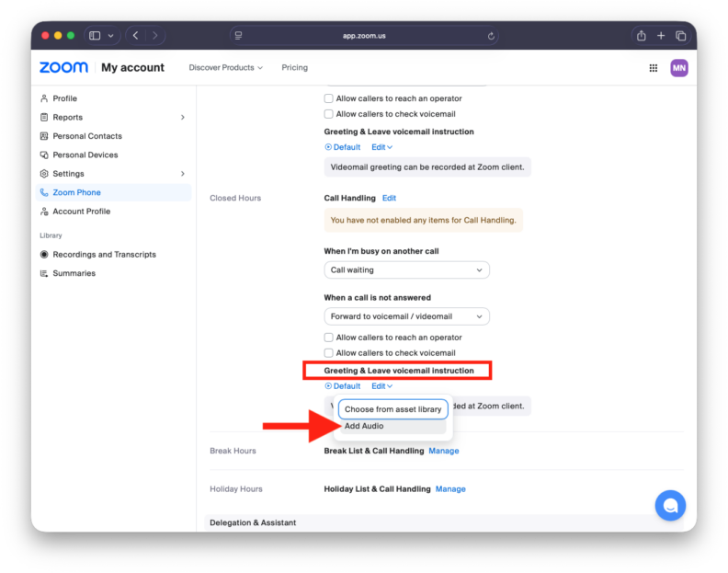
Task: Click the 'Videomail greeting can be recorded' note
Action: pyautogui.click(x=427, y=167)
